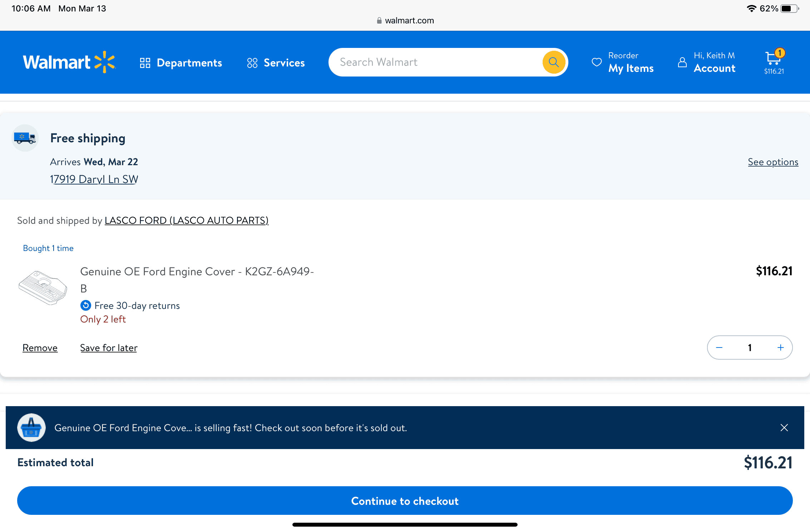Open the Walmart home logo
The height and width of the screenshot is (532, 810).
(69, 62)
